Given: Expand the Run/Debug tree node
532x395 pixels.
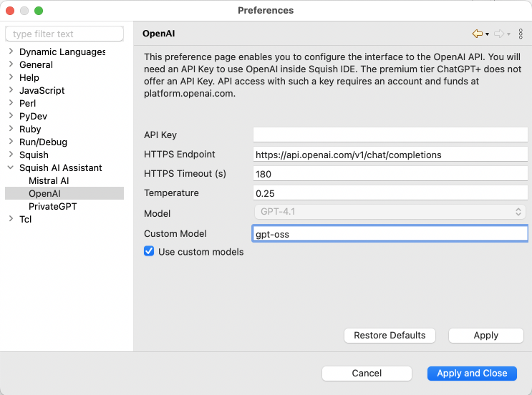Looking at the screenshot, I should pyautogui.click(x=11, y=142).
